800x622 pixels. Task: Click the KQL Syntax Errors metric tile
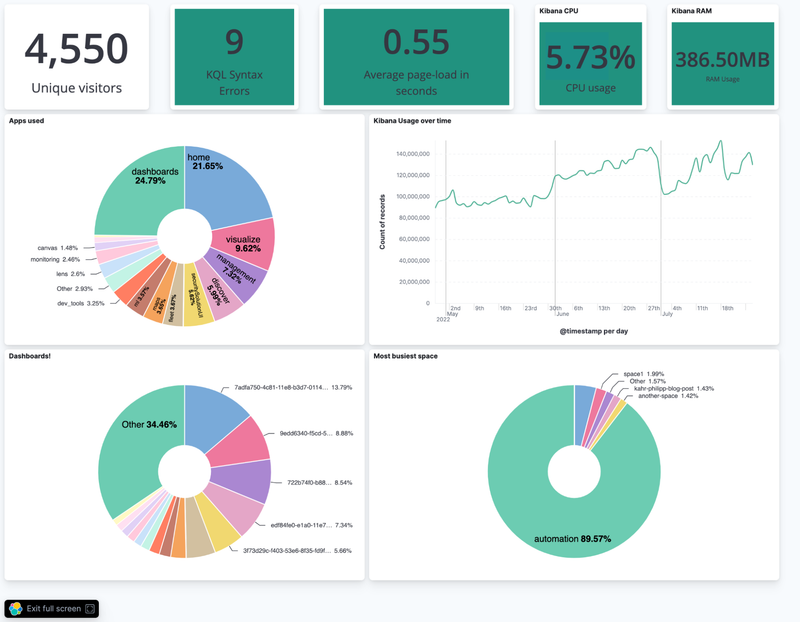tap(234, 58)
